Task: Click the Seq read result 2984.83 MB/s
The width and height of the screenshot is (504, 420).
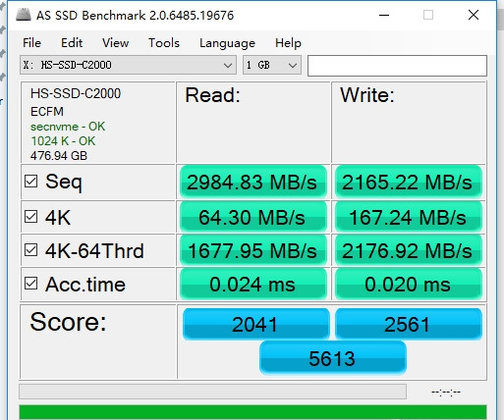Action: 253,182
